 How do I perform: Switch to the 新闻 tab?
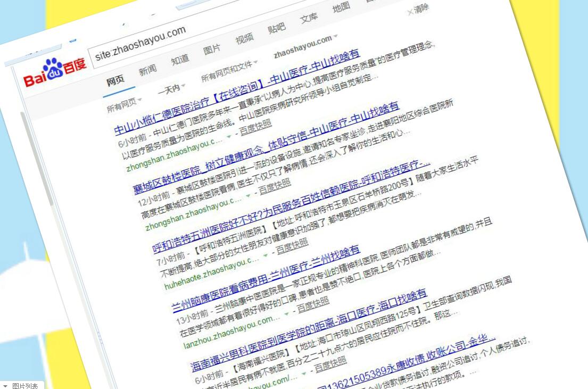pyautogui.click(x=147, y=69)
